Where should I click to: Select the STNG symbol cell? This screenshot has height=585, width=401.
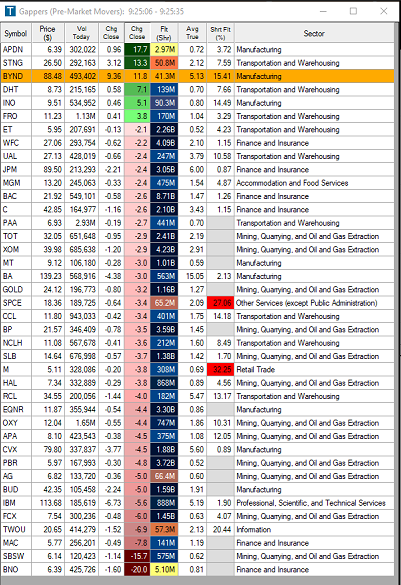[x=16, y=63]
